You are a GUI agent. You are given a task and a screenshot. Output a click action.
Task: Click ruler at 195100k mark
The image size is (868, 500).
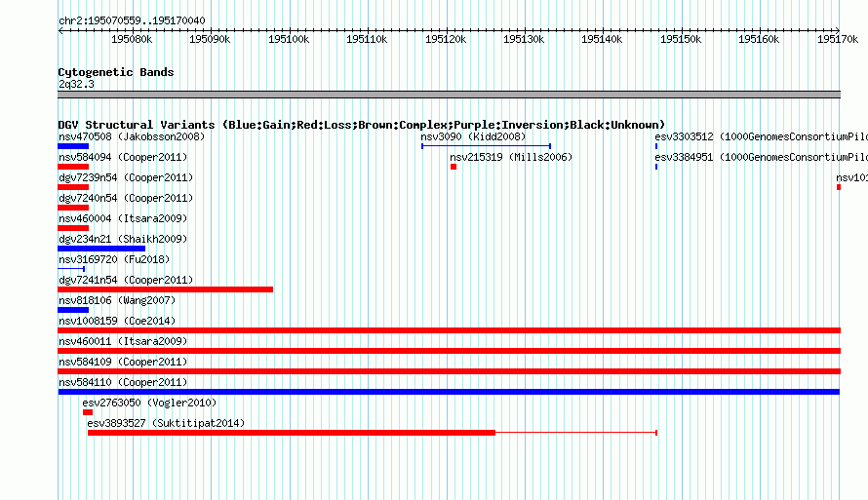[289, 39]
